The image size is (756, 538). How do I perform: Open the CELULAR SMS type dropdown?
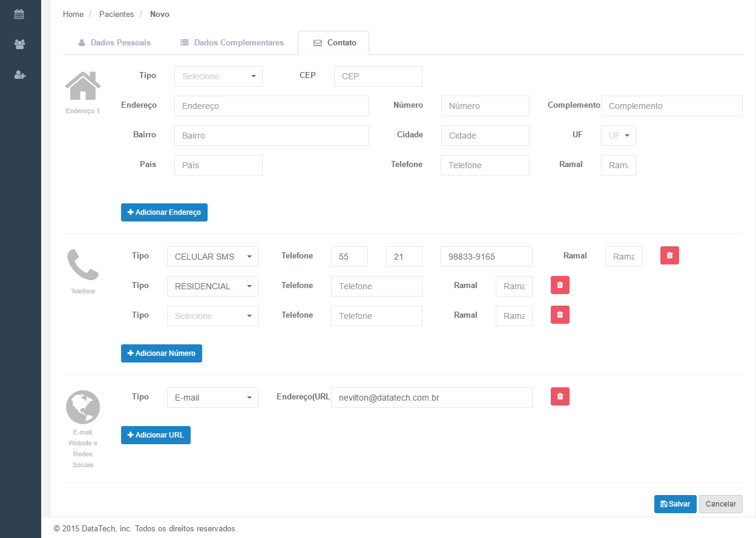click(x=212, y=257)
